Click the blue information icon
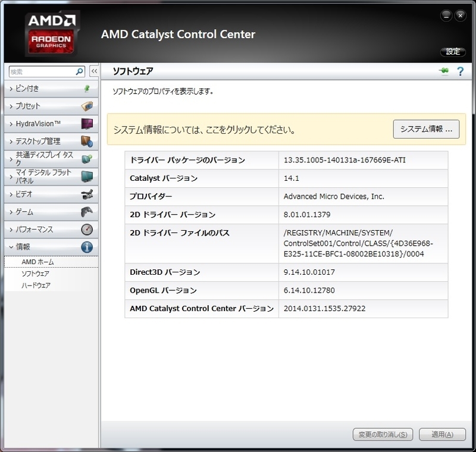476x452 pixels. coord(87,247)
